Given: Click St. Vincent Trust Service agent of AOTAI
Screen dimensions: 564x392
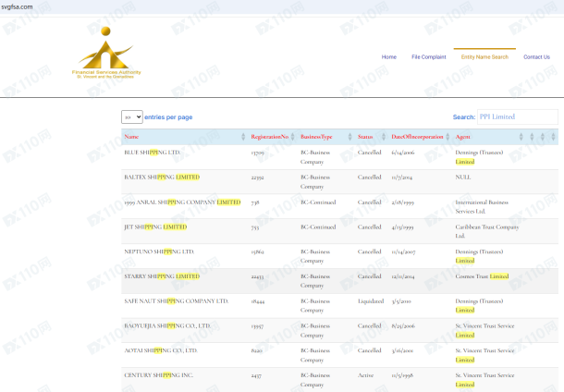Looking at the screenshot, I should click(484, 355).
